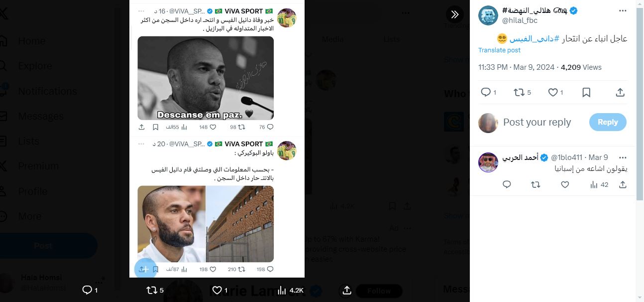Collapse the side panel with double-arrow icon

pos(454,14)
